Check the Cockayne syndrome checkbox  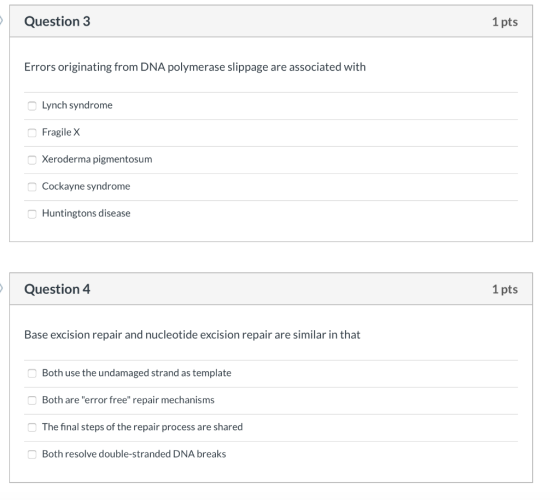tap(32, 187)
